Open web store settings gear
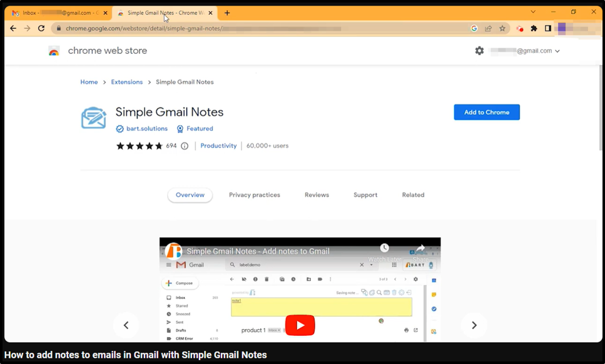Image resolution: width=605 pixels, height=364 pixels. 479,51
